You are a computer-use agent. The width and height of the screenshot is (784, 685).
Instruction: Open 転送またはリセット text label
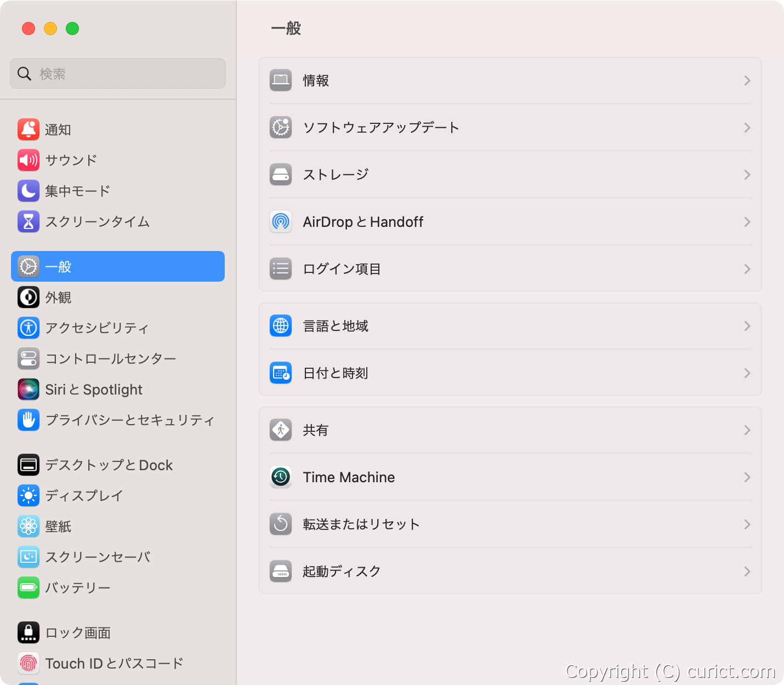coord(361,524)
